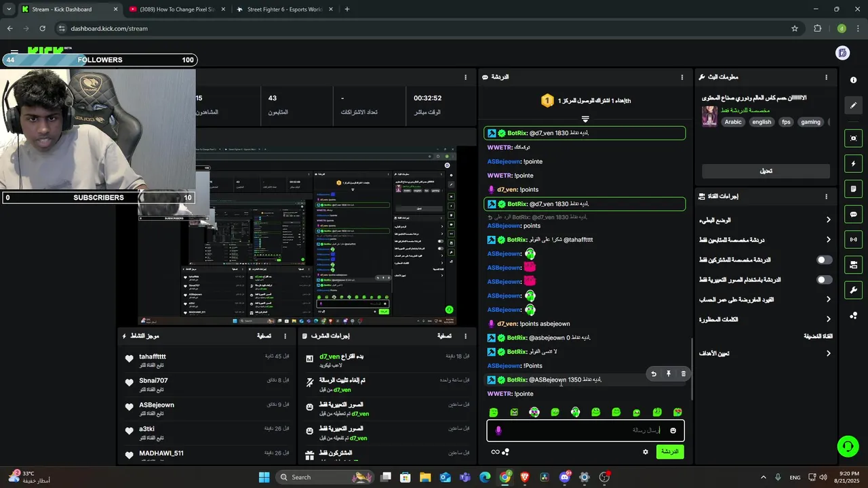The image size is (868, 488).
Task: Reload the page
Action: coord(42,28)
